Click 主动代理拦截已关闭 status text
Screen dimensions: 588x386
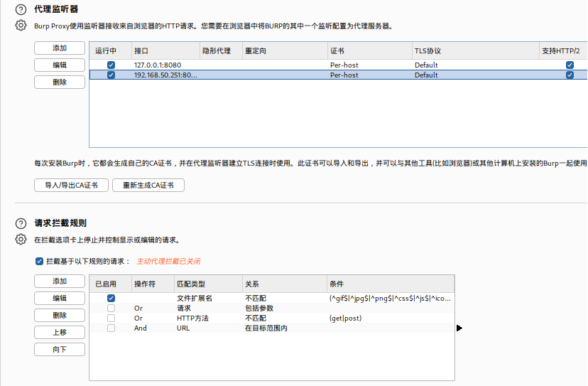pos(168,262)
